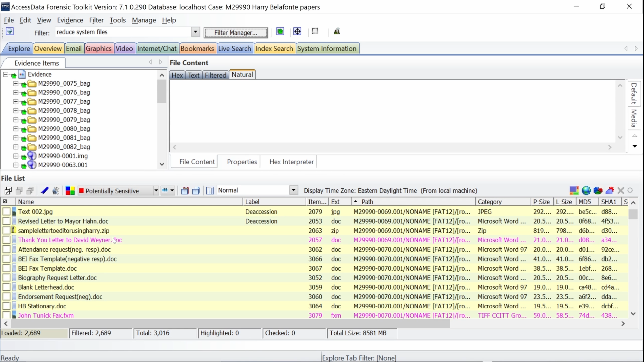644x362 pixels.
Task: Click the filter toggle funnel icon
Action: point(10,32)
